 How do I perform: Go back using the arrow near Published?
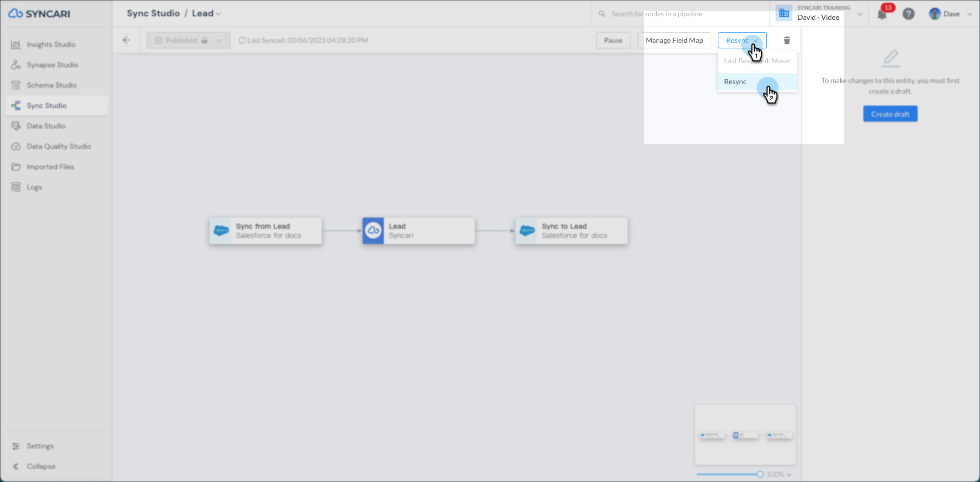pyautogui.click(x=126, y=40)
